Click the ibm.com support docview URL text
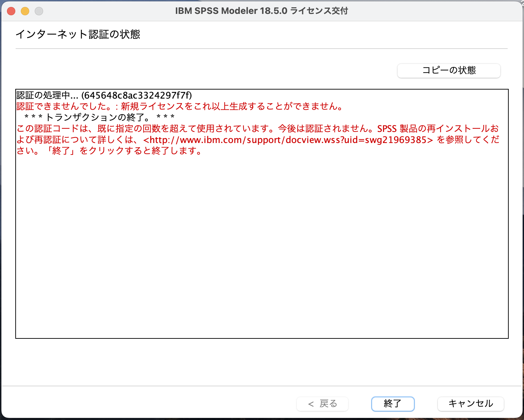524x420 pixels. point(288,140)
